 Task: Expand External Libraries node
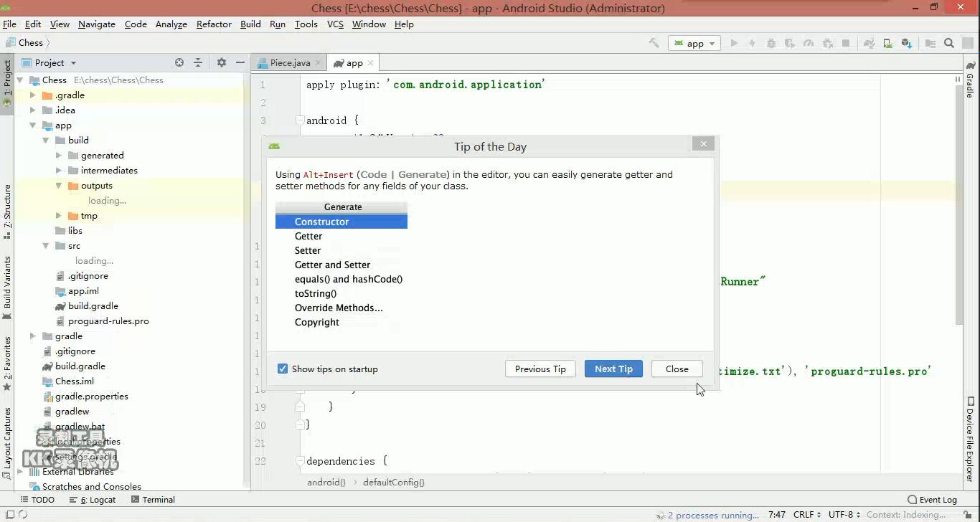point(20,472)
